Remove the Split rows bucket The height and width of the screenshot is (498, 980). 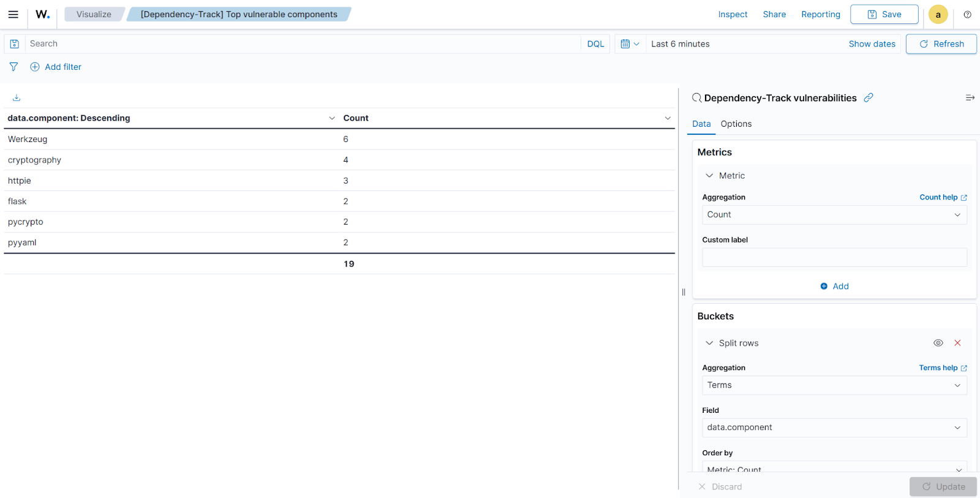(957, 343)
